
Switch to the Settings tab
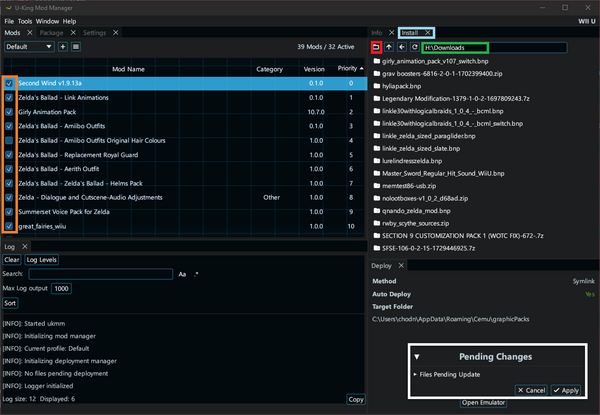tap(94, 32)
